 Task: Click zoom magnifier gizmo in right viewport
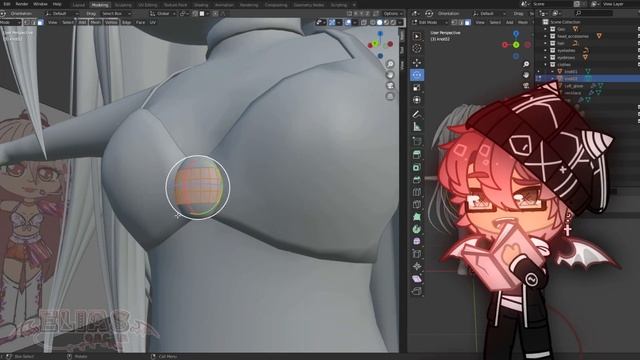tap(526, 64)
